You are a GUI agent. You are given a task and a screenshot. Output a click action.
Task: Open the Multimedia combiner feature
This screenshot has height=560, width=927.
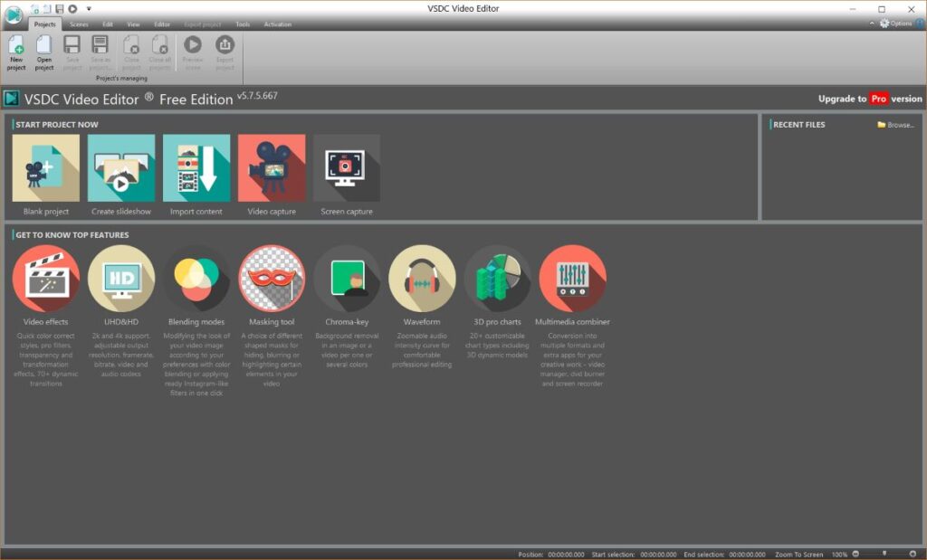pyautogui.click(x=572, y=279)
